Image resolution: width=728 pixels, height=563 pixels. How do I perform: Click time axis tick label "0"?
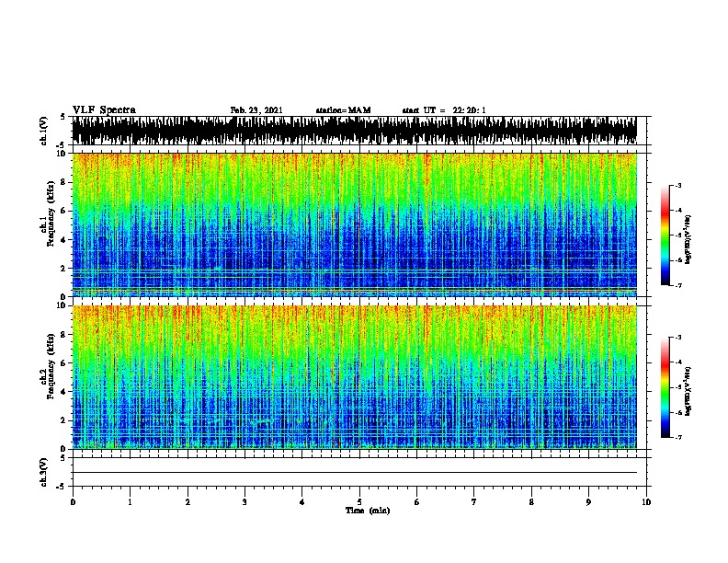(73, 502)
